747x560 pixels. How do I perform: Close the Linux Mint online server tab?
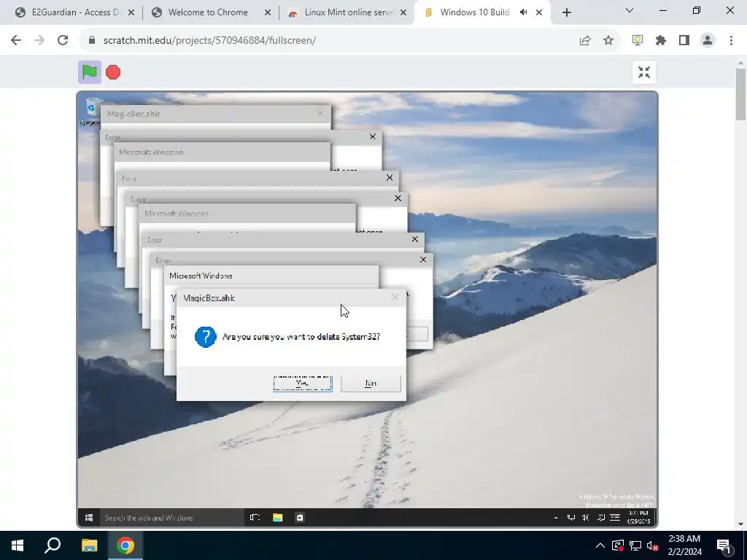[403, 12]
